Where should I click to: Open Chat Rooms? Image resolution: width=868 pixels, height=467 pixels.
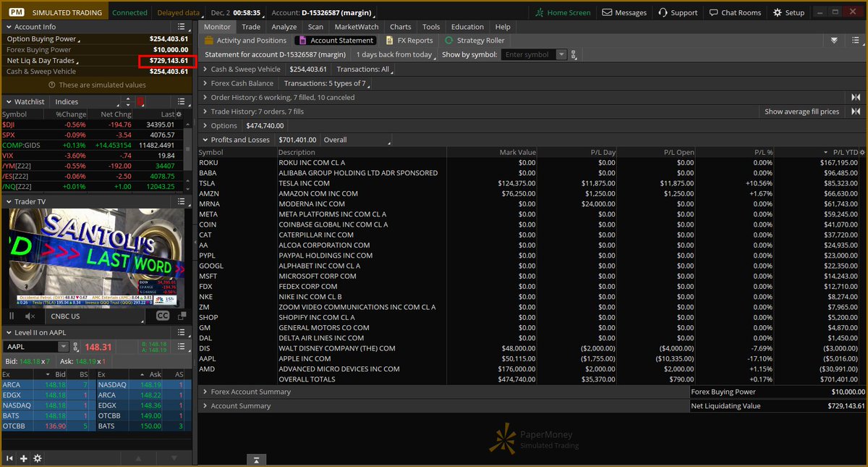pos(735,12)
